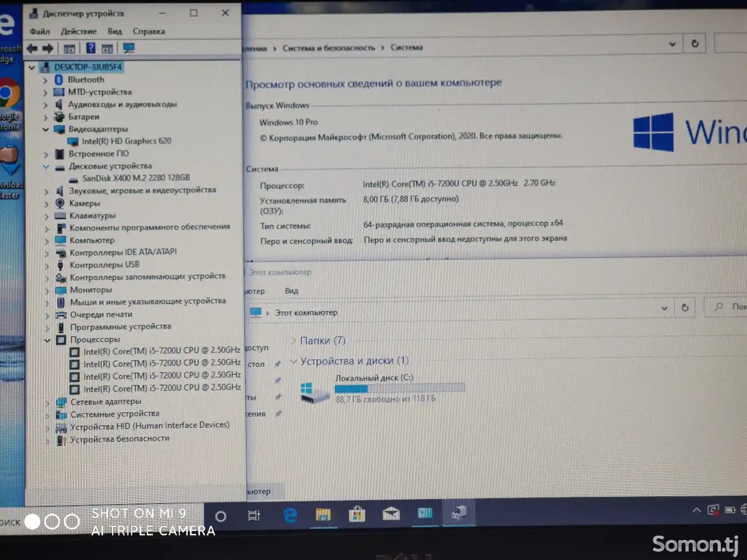The image size is (747, 560).
Task: Select the Bluetooth device category icon
Action: tap(59, 80)
